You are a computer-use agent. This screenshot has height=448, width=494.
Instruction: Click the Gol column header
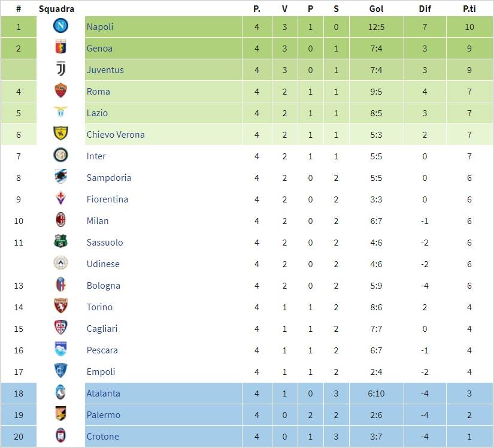(376, 9)
